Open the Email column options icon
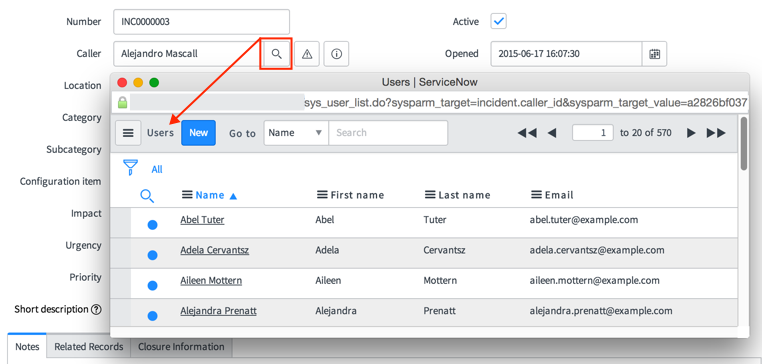Viewport: 762px width, 364px height. [536, 195]
